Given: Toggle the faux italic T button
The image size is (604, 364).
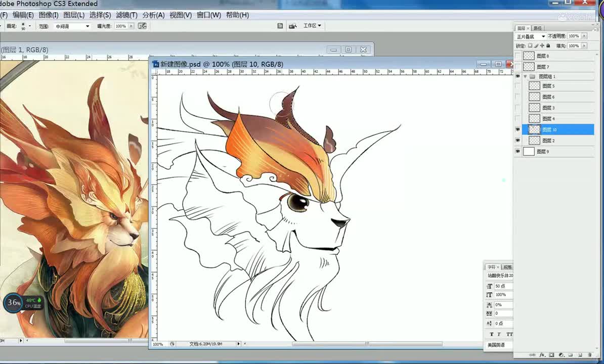Looking at the screenshot, I should click(499, 334).
